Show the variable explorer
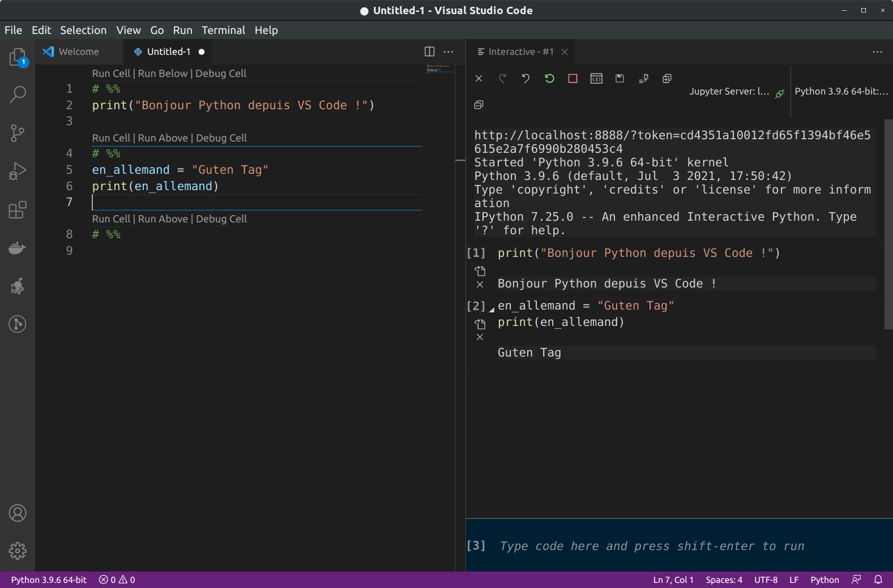The height and width of the screenshot is (588, 893). click(596, 79)
